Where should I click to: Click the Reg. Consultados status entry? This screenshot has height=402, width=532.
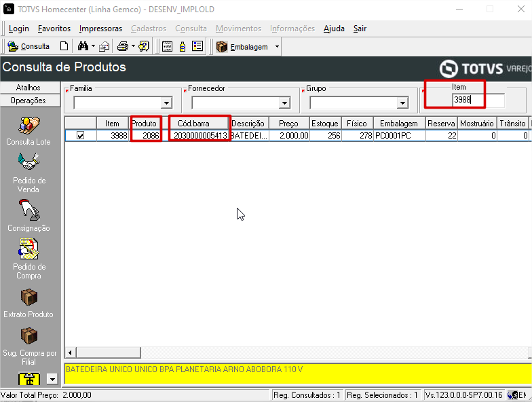coord(307,395)
